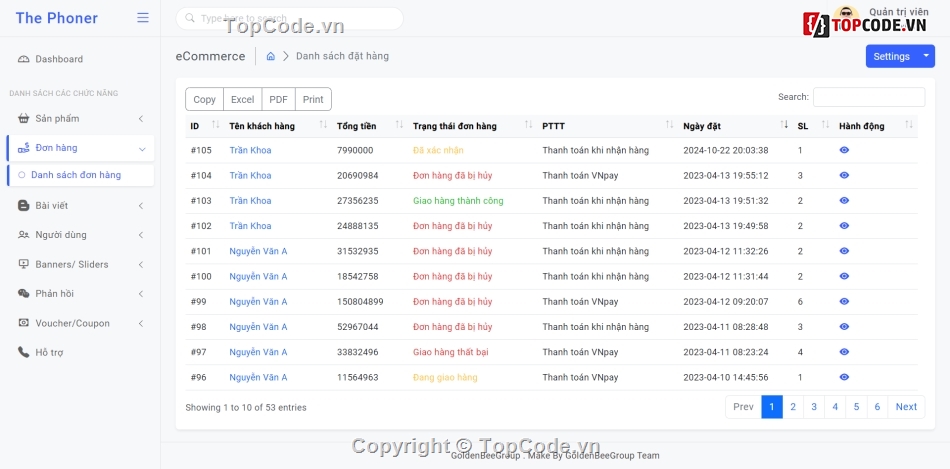This screenshot has height=469, width=950.
Task: Click the hamburger menu icon beside The Phoner
Action: 143,18
